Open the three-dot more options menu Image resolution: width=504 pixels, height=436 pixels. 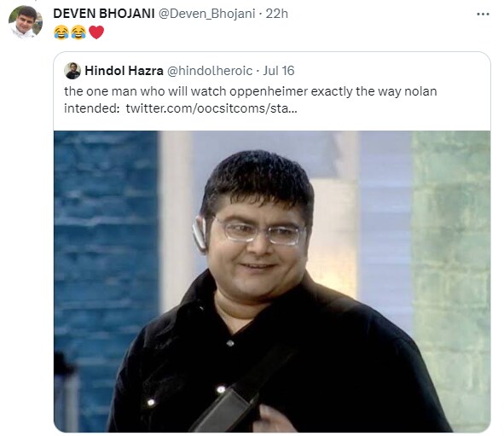483,15
